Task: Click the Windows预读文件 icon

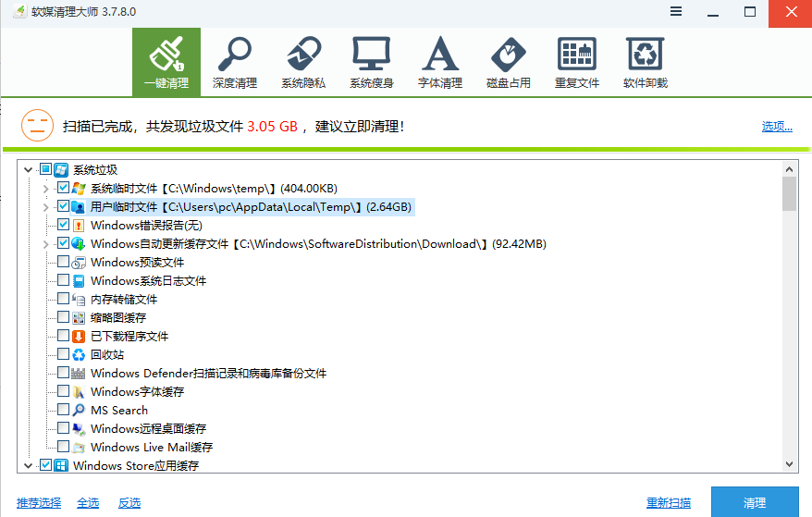Action: coord(79,262)
